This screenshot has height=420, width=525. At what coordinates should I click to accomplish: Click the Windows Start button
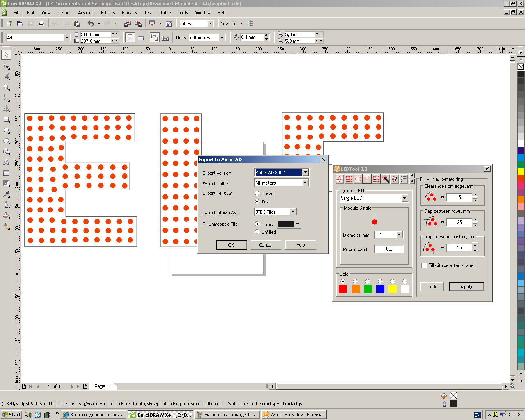coord(11,415)
